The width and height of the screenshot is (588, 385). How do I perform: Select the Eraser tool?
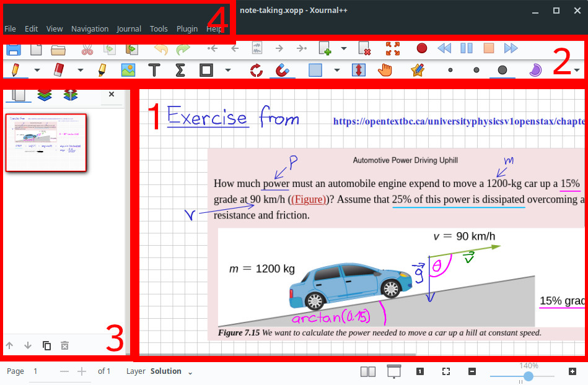tap(58, 70)
